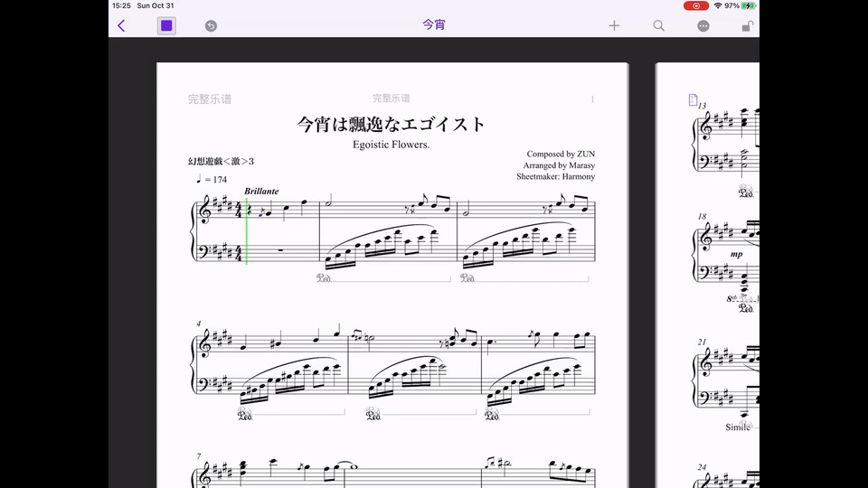Viewport: 868px width, 488px height.
Task: Tap the date Sun Oct 31
Action: tap(156, 5)
